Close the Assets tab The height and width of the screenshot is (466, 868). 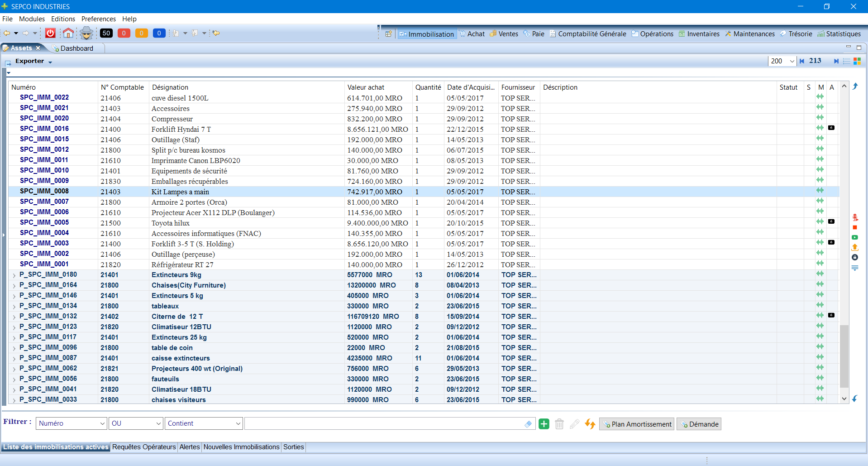click(38, 48)
